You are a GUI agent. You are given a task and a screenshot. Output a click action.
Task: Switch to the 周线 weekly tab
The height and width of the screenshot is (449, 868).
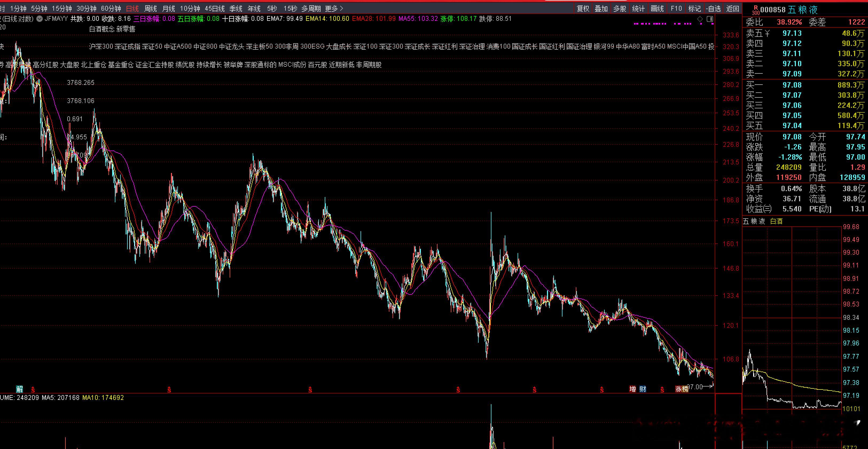click(x=150, y=9)
